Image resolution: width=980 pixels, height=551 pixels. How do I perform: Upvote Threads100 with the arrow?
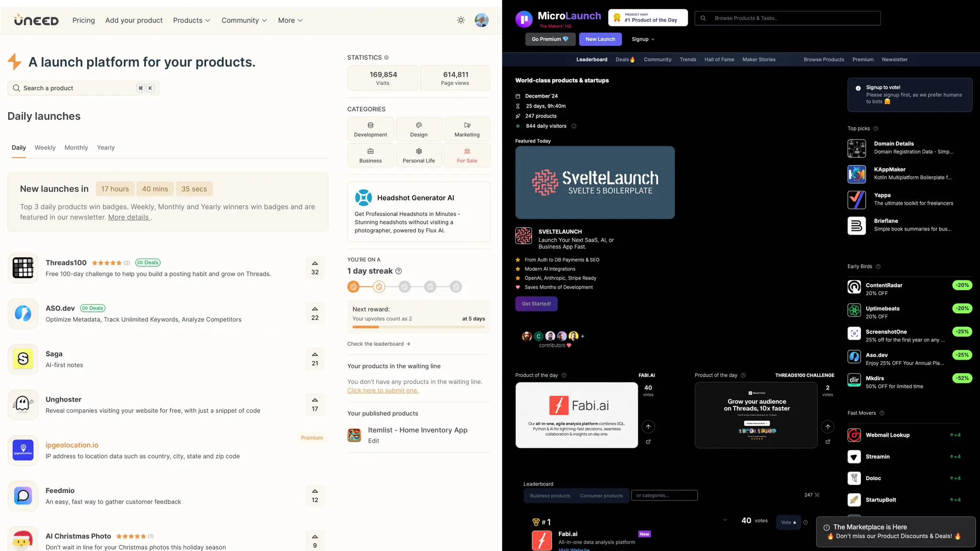(x=315, y=263)
